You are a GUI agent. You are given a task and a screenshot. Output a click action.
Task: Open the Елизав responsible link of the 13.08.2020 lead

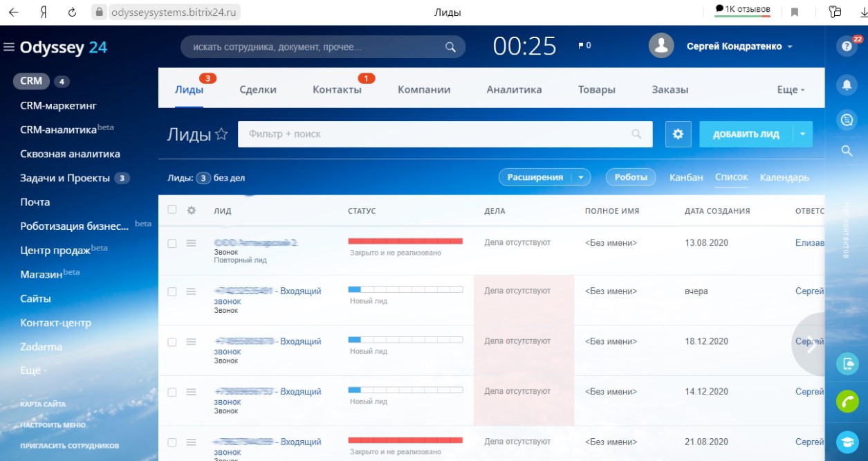810,243
